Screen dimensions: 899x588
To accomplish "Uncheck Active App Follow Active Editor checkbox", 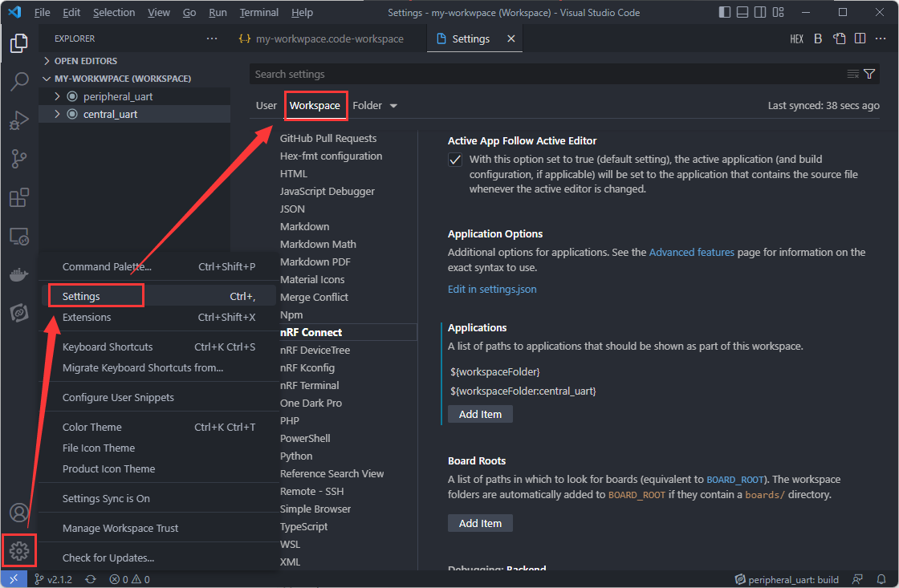I will [455, 160].
